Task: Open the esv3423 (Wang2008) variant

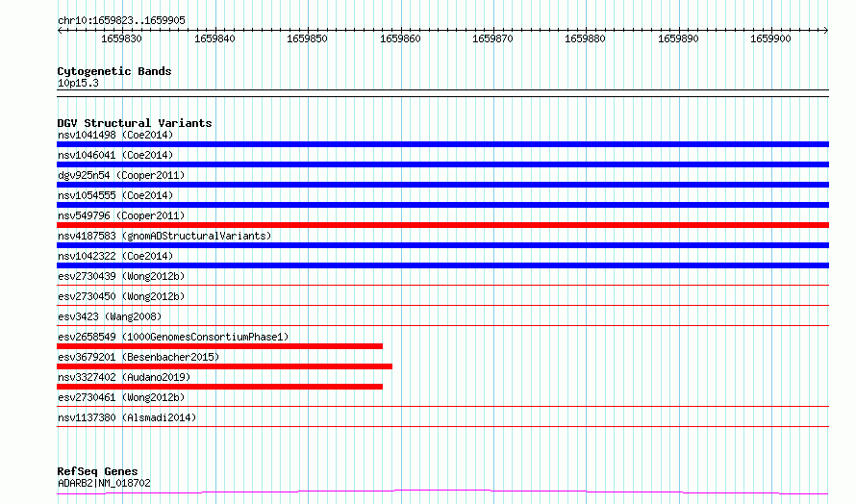Action: click(110, 316)
